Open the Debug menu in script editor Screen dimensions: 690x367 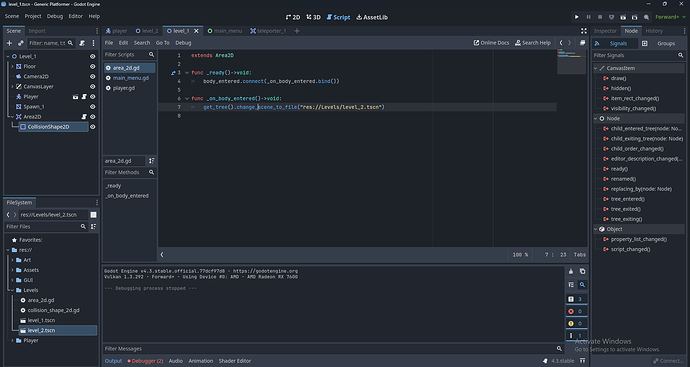pos(183,43)
